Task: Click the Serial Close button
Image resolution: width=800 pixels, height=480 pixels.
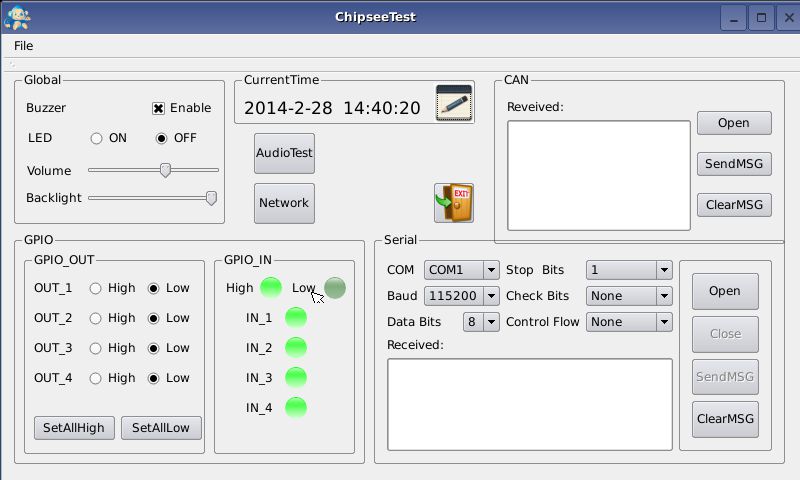Action: click(x=725, y=334)
